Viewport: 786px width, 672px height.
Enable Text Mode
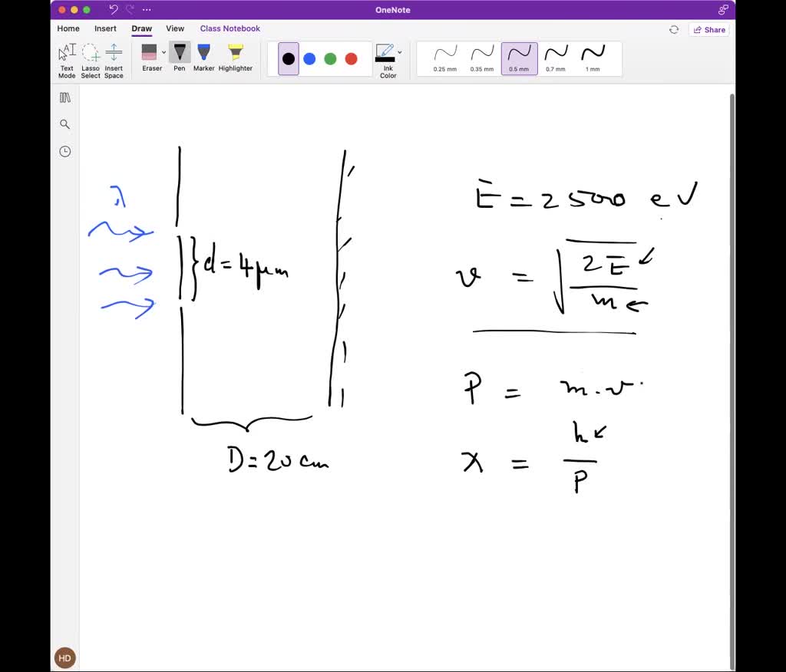point(66,58)
